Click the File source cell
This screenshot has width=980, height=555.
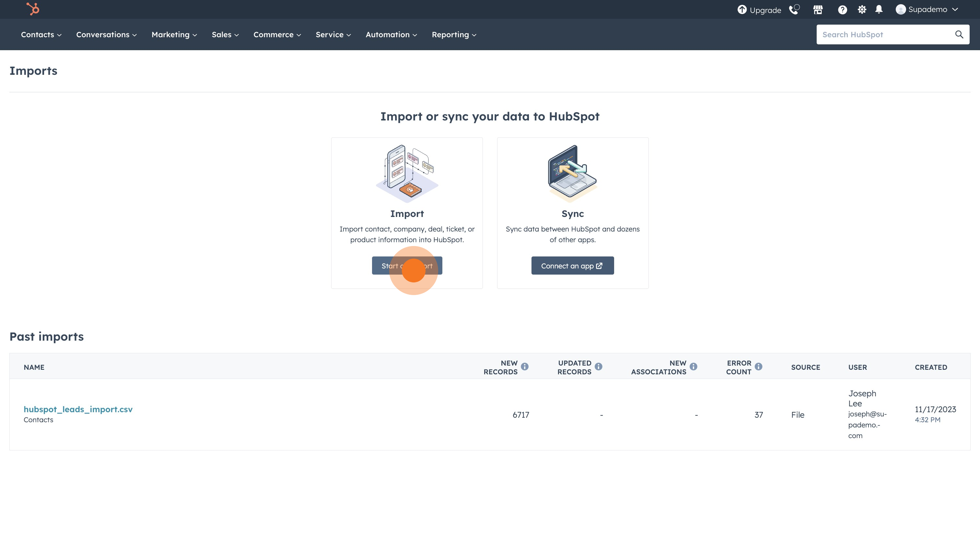798,415
